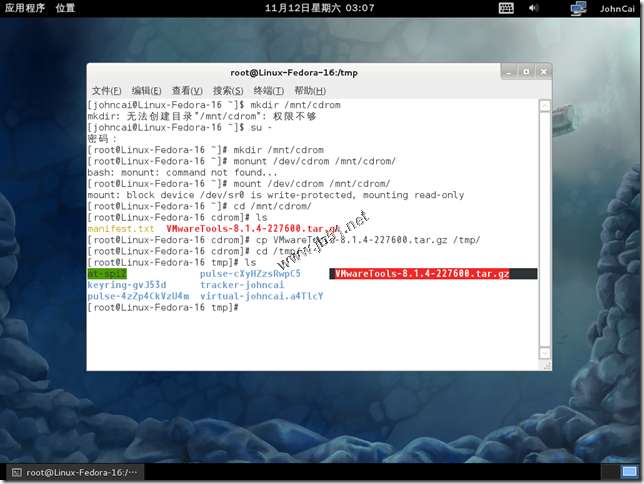Click the manifest.txt file name

pyautogui.click(x=121, y=229)
